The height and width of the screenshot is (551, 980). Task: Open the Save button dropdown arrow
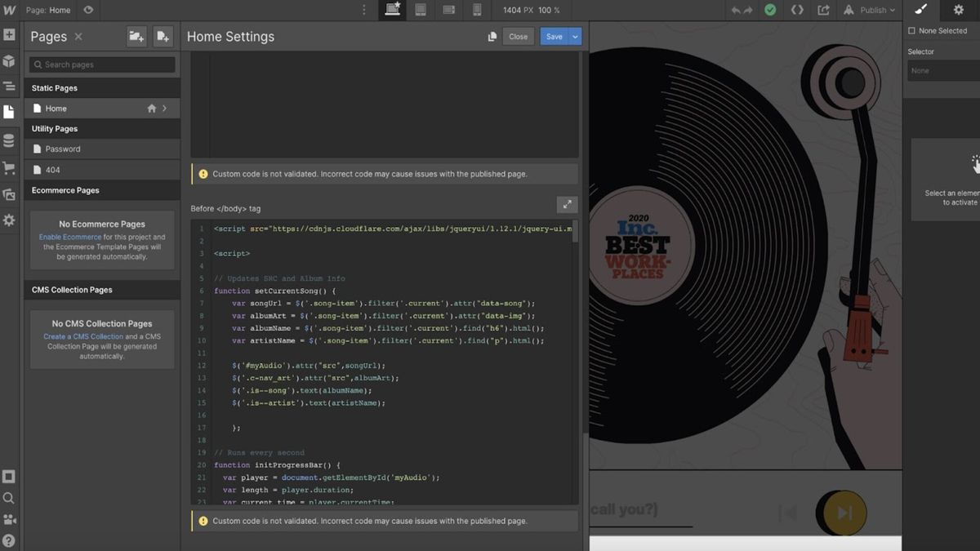pyautogui.click(x=575, y=36)
